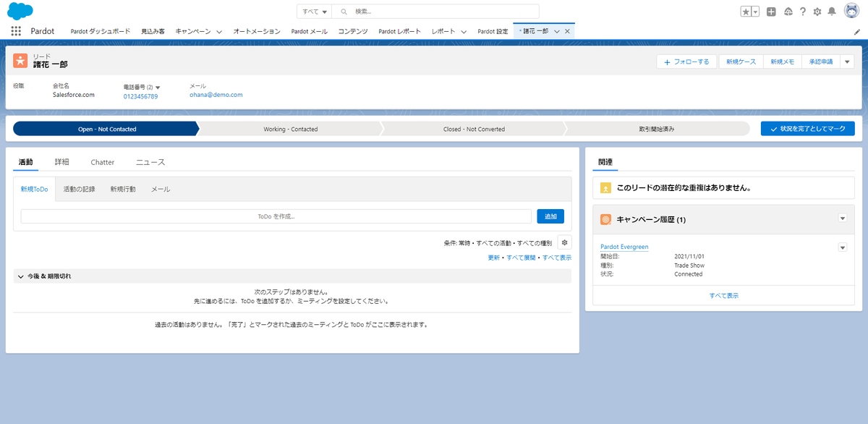
Task: Open the コンテンツ nav tab
Action: tap(353, 32)
